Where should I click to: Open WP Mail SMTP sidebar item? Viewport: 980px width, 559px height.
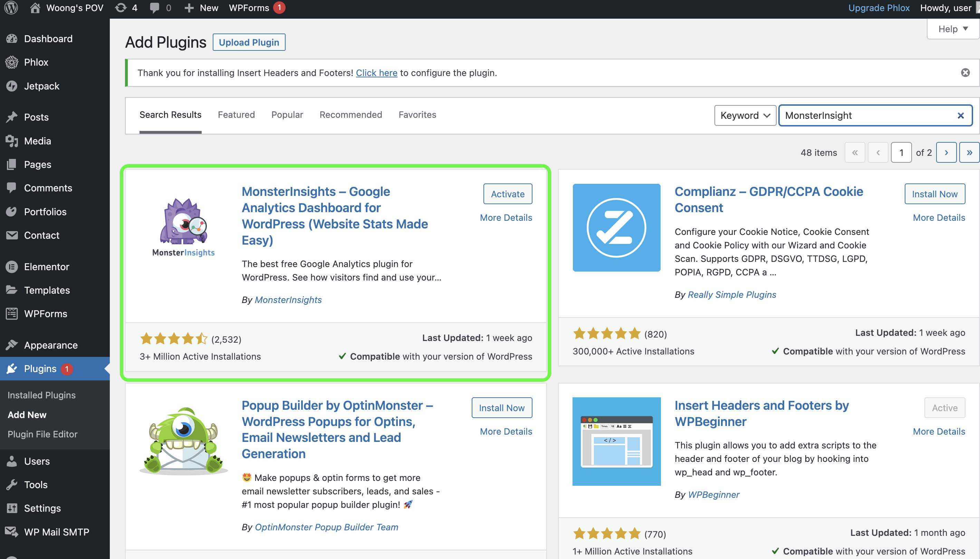coord(56,532)
